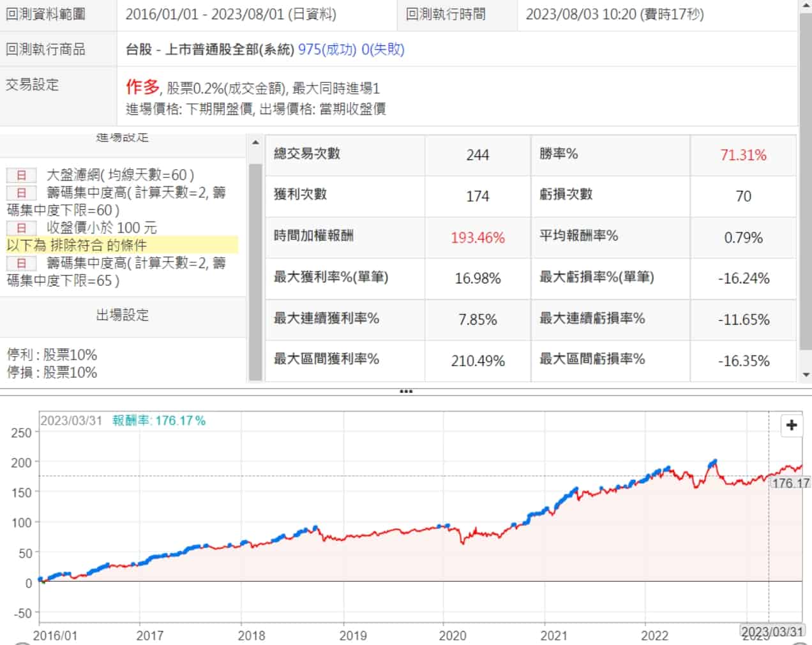Click the 報酬率: 176.17% chart legend text
Viewport: 812px width, 645px height.
click(x=159, y=420)
